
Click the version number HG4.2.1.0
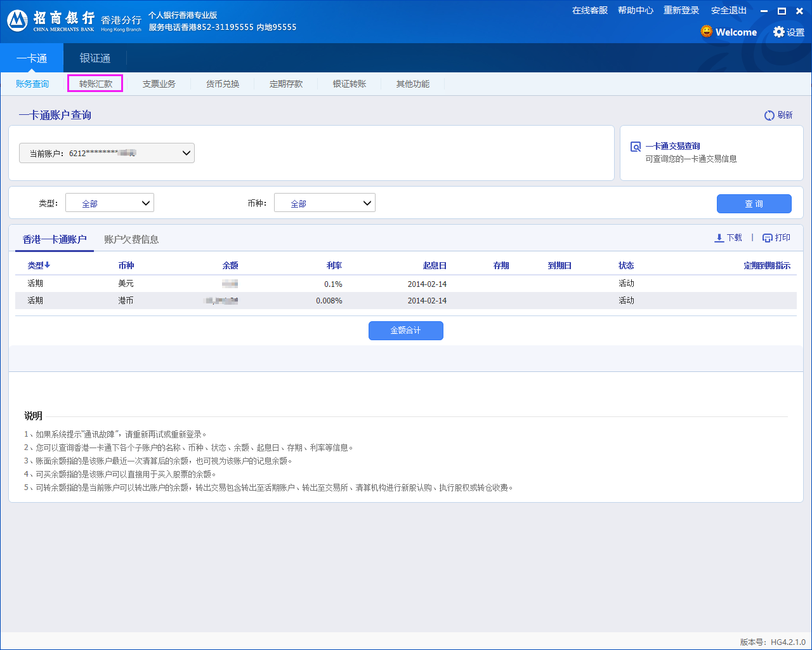[x=788, y=642]
